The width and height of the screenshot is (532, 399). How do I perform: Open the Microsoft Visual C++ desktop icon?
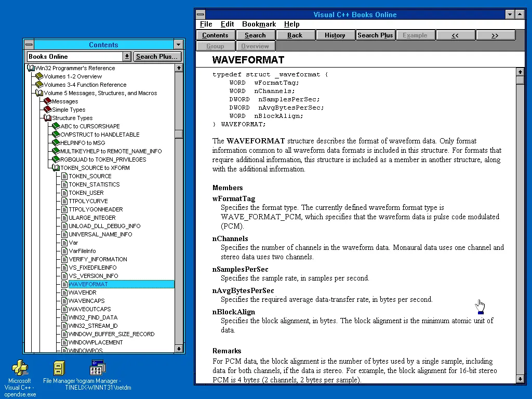[x=20, y=368]
